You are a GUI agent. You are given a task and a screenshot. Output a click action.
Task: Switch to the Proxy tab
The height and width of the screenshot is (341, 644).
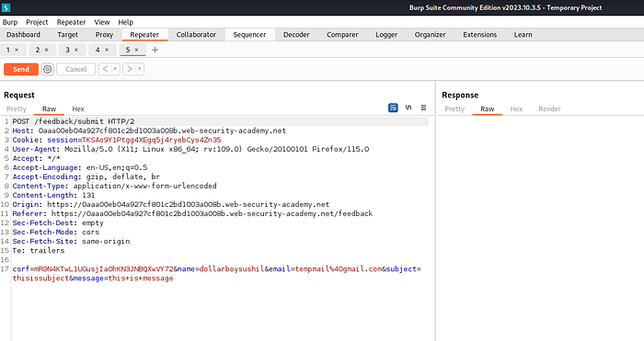(x=104, y=35)
